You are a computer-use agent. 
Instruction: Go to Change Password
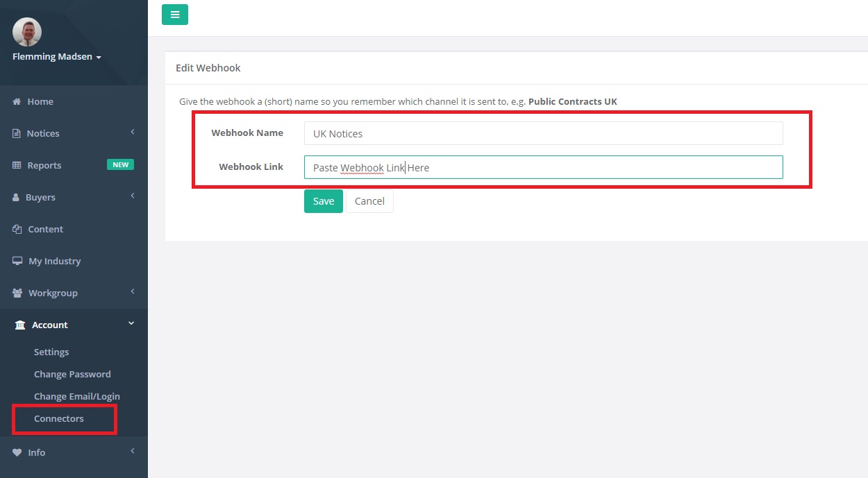click(72, 374)
